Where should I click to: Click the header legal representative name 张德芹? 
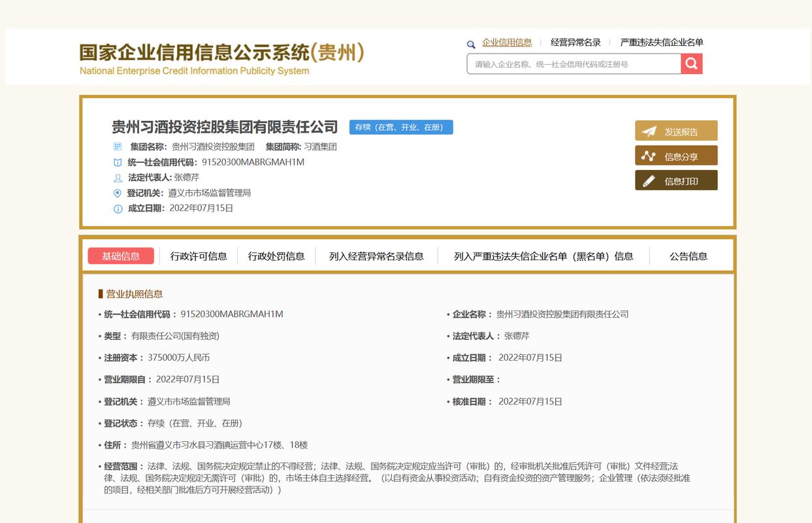[187, 177]
